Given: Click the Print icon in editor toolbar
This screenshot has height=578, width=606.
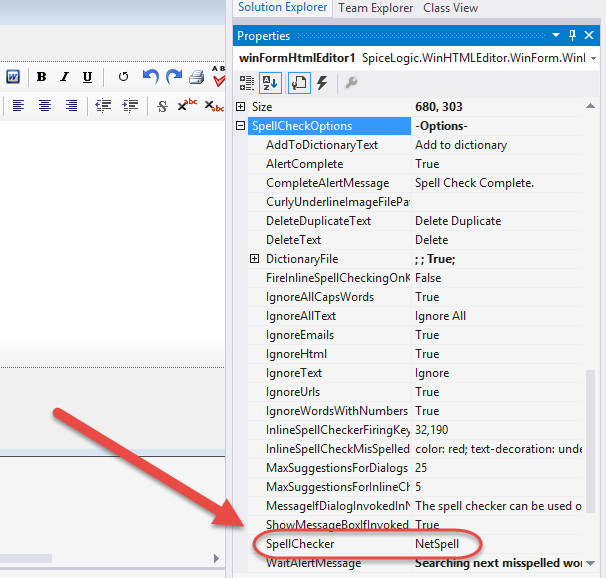Looking at the screenshot, I should 196,77.
